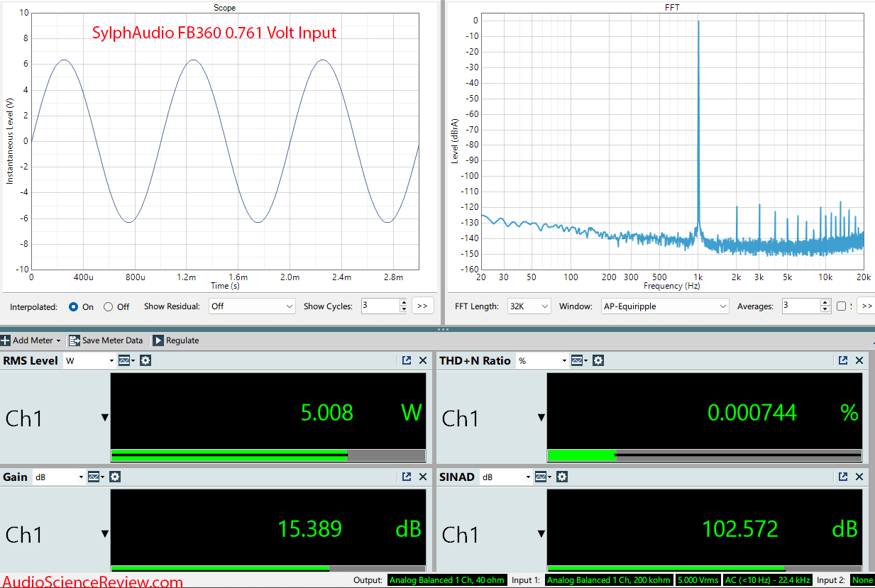Pop out the SINAD meter

[x=843, y=477]
